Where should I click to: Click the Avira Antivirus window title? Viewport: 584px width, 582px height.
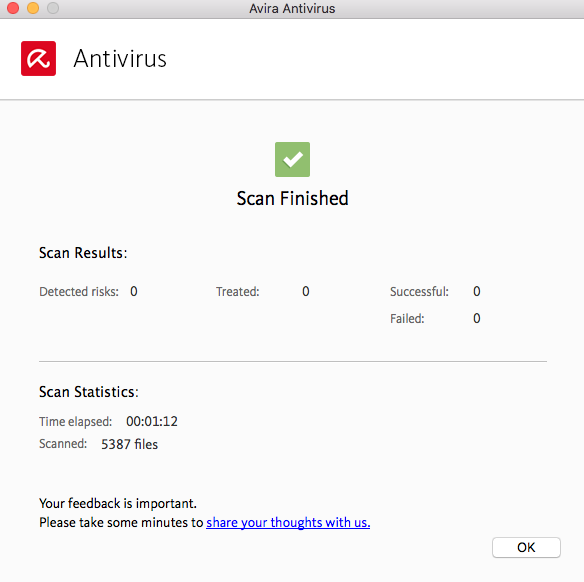click(292, 8)
